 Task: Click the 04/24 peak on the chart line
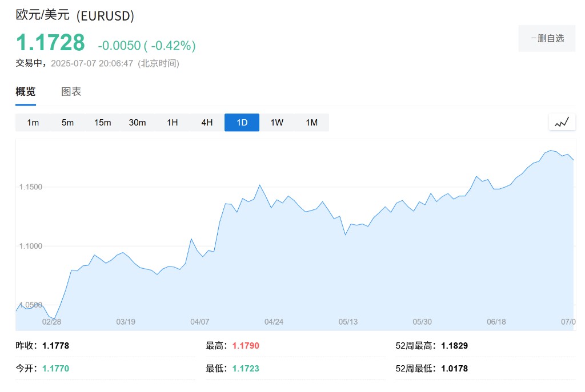click(x=260, y=185)
